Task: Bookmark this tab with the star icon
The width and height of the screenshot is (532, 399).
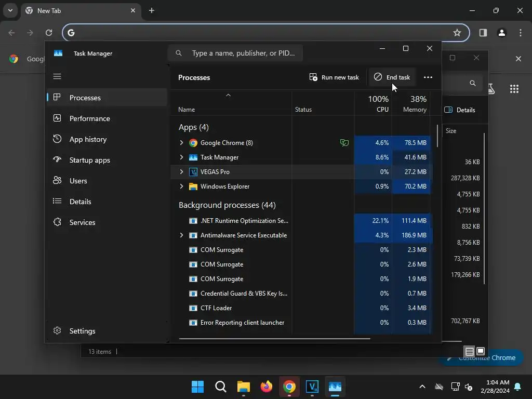Action: 457,33
